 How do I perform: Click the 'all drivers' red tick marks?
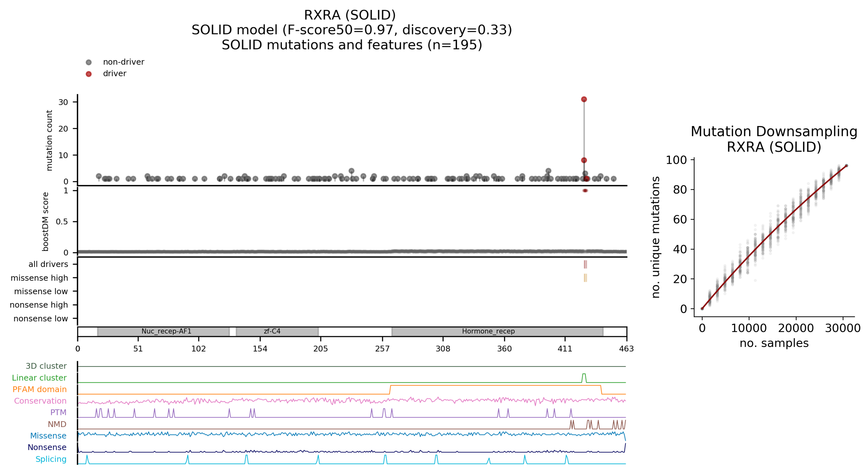tap(585, 264)
